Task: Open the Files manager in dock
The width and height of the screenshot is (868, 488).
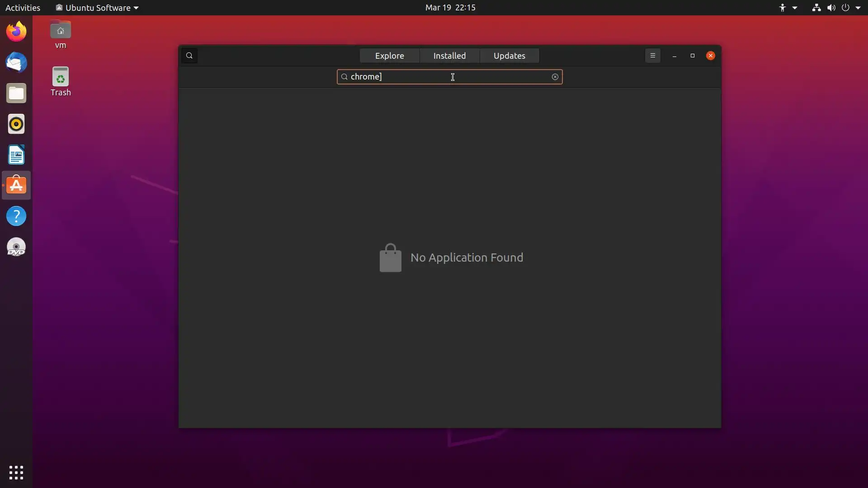Action: pyautogui.click(x=16, y=93)
